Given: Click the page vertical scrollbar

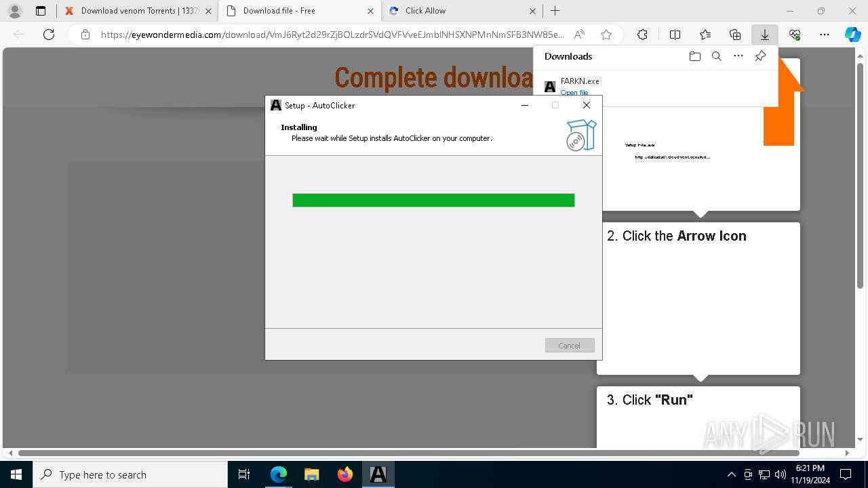Looking at the screenshot, I should click(x=861, y=176).
